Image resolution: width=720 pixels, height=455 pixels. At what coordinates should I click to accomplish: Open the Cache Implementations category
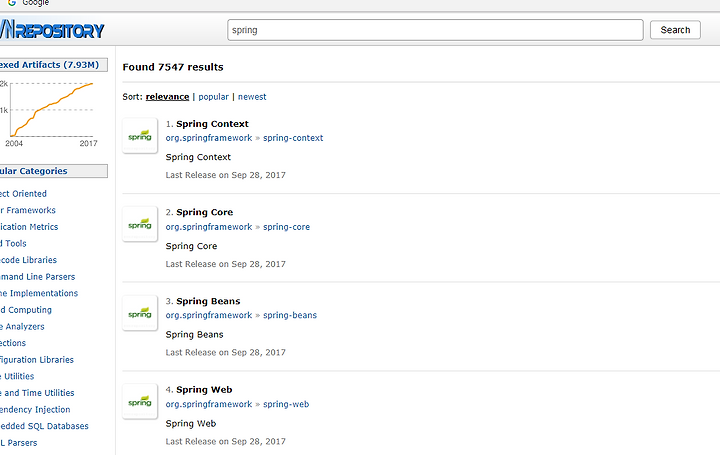[x=39, y=293]
